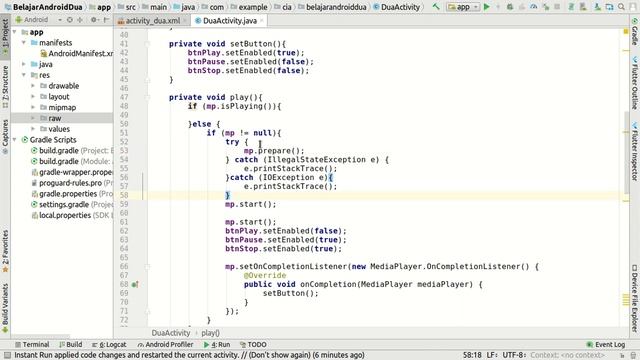
Task: Fold the play method at line 47
Action: (148, 97)
